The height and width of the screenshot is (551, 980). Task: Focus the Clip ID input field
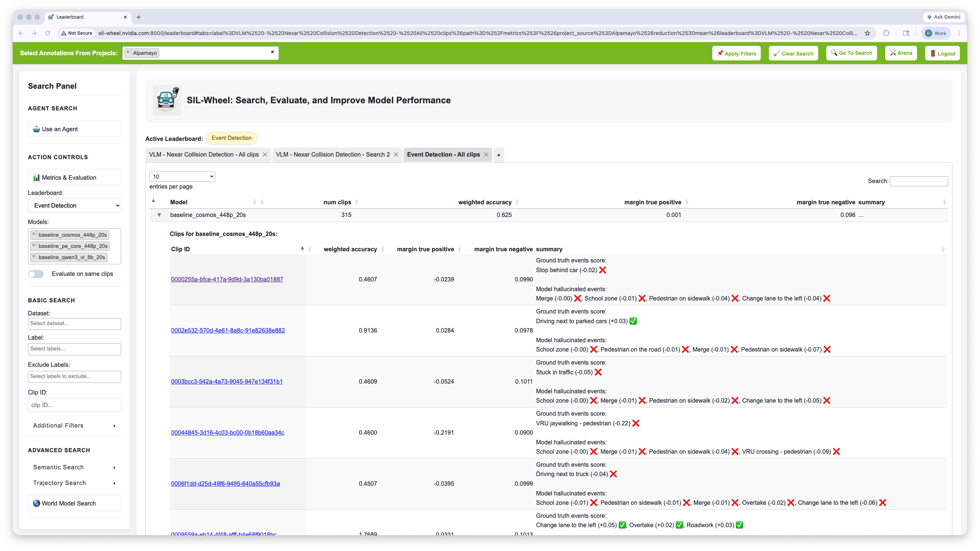tap(74, 405)
